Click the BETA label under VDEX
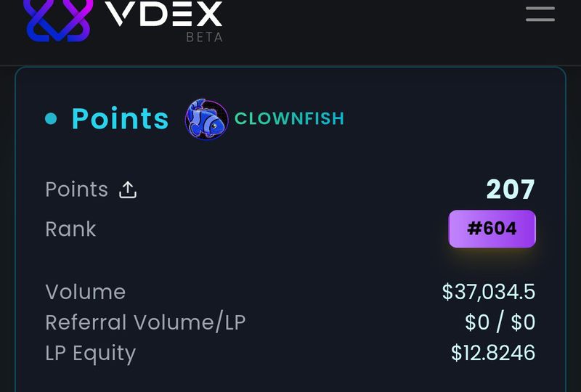 click(204, 37)
